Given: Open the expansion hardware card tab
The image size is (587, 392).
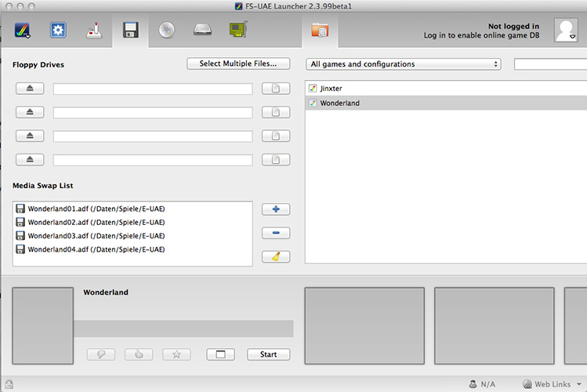Looking at the screenshot, I should [x=238, y=31].
